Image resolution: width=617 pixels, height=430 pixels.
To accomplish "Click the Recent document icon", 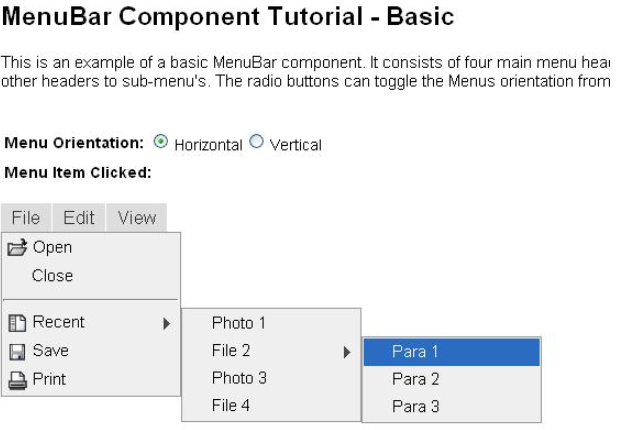I will point(17,323).
